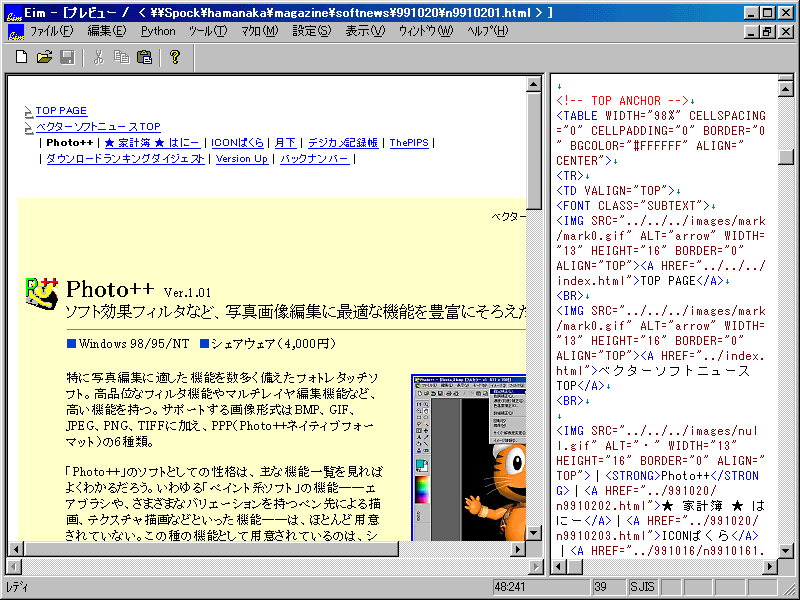Click source pane scroll up arrow
Viewport: 800px width, 600px height.
[786, 89]
